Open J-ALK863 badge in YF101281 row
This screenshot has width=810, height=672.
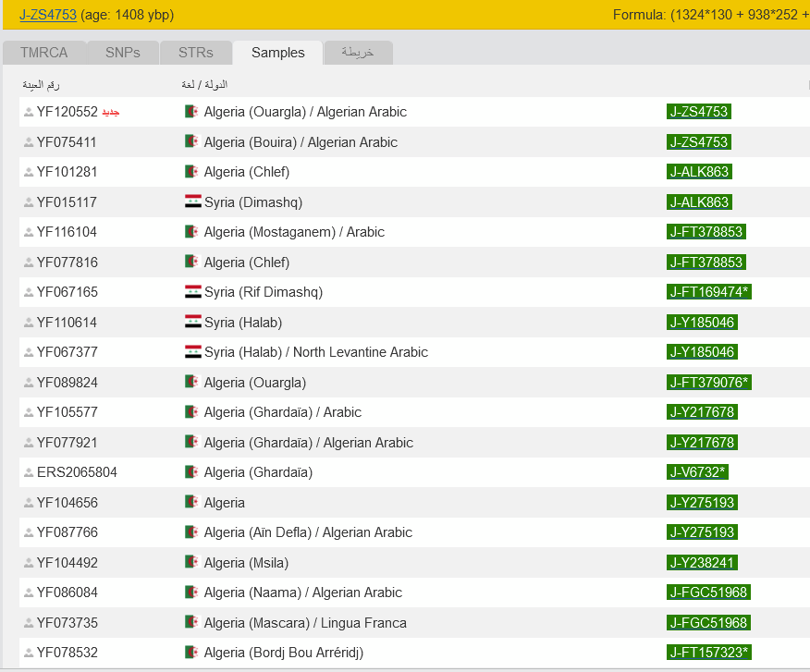699,172
